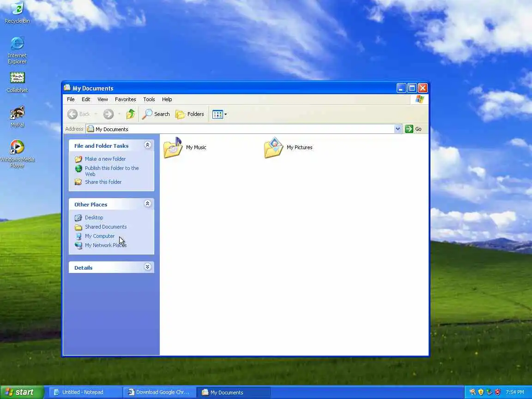Expand the Address bar dropdown

[398, 129]
